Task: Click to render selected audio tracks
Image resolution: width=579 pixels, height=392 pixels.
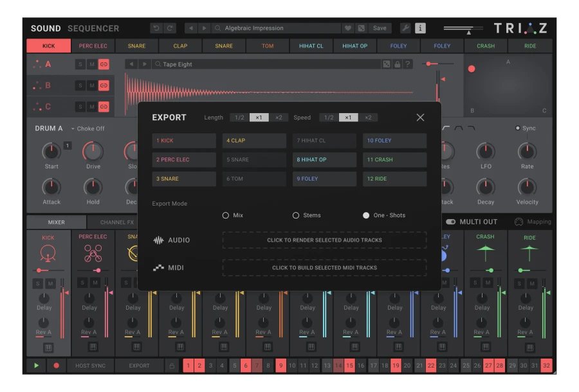Action: click(x=324, y=240)
